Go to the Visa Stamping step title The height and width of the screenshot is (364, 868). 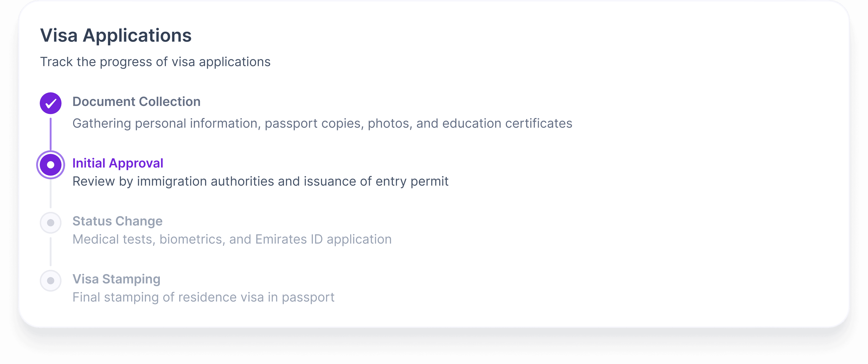(116, 279)
